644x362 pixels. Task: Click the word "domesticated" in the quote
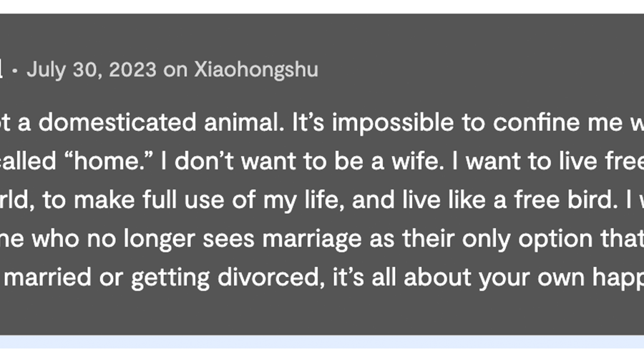tap(114, 123)
